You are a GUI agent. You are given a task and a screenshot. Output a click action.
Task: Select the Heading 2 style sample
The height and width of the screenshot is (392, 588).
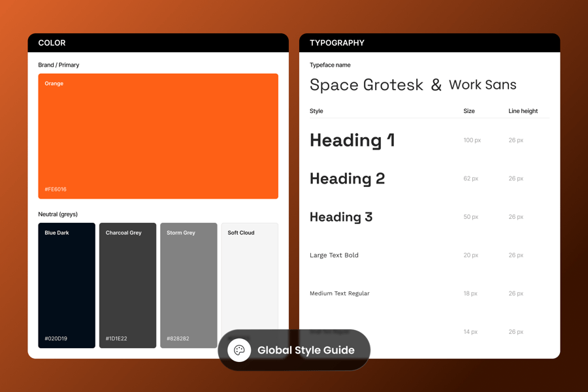[x=347, y=178]
